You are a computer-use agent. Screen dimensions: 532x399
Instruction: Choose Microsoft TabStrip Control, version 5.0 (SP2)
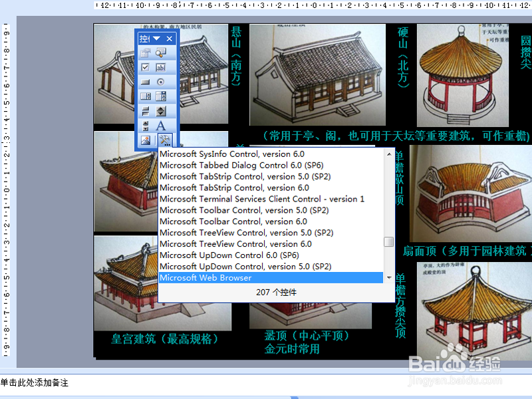coord(271,176)
